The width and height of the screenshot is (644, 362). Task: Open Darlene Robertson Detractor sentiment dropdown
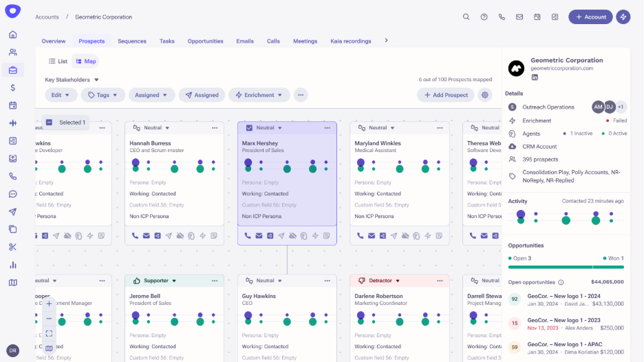378,281
